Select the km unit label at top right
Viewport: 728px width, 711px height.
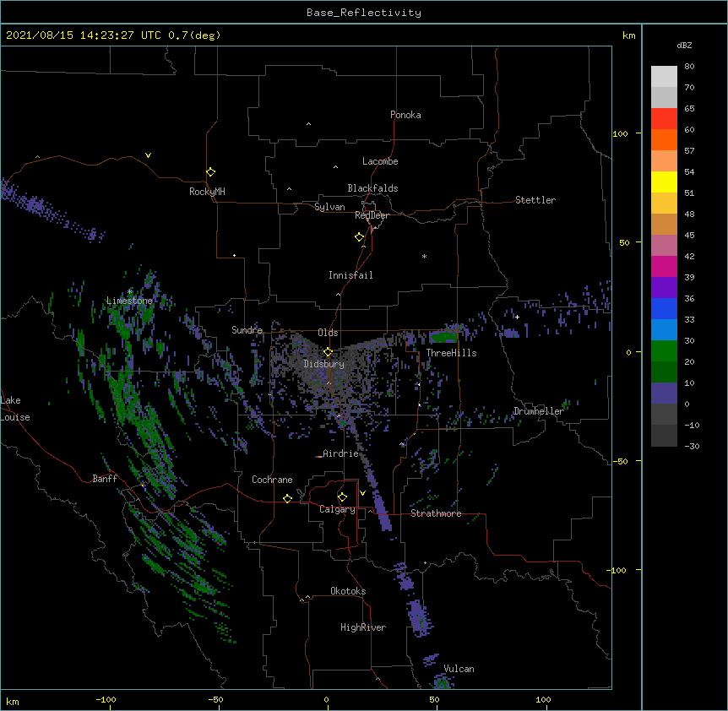tap(629, 35)
